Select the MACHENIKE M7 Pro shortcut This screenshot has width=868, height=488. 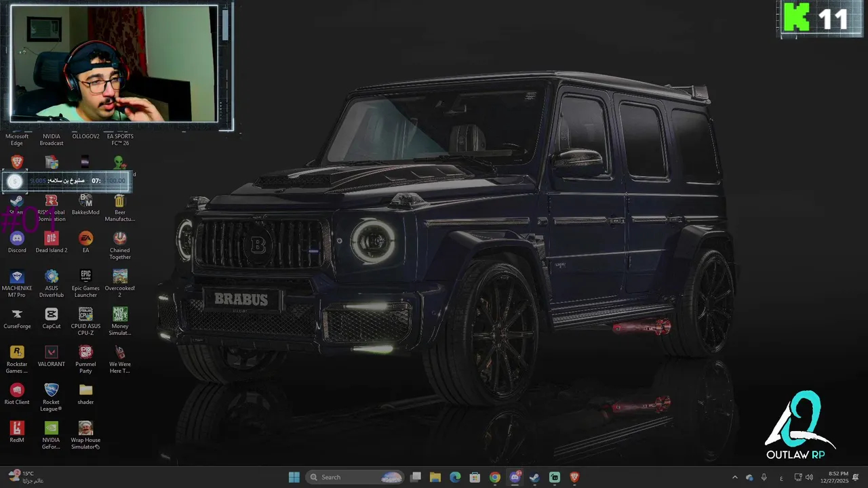(17, 283)
